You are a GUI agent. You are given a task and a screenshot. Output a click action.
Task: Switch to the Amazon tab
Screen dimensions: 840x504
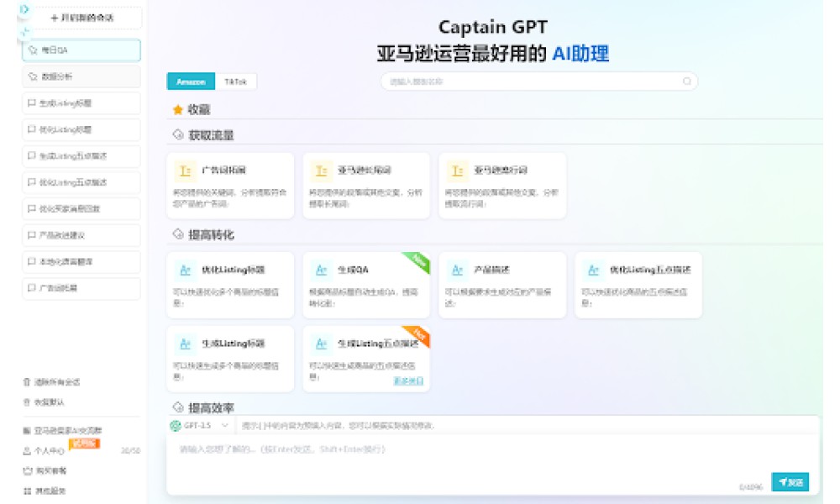191,81
